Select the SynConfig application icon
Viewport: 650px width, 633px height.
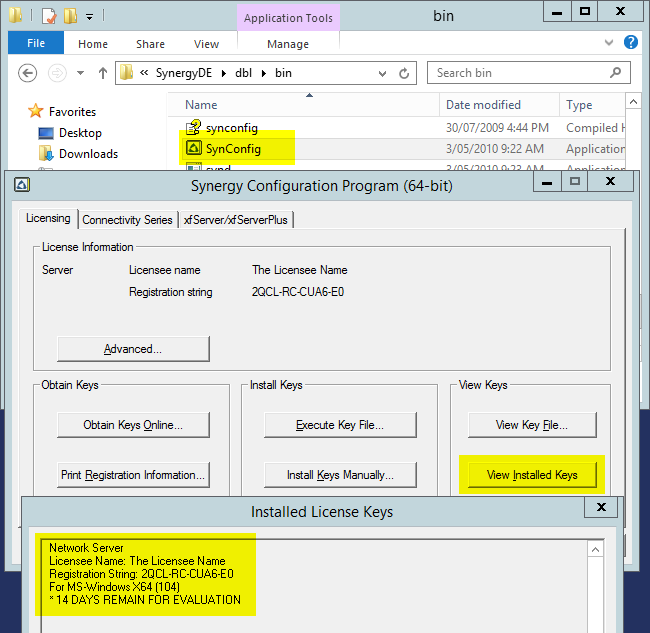coord(194,148)
